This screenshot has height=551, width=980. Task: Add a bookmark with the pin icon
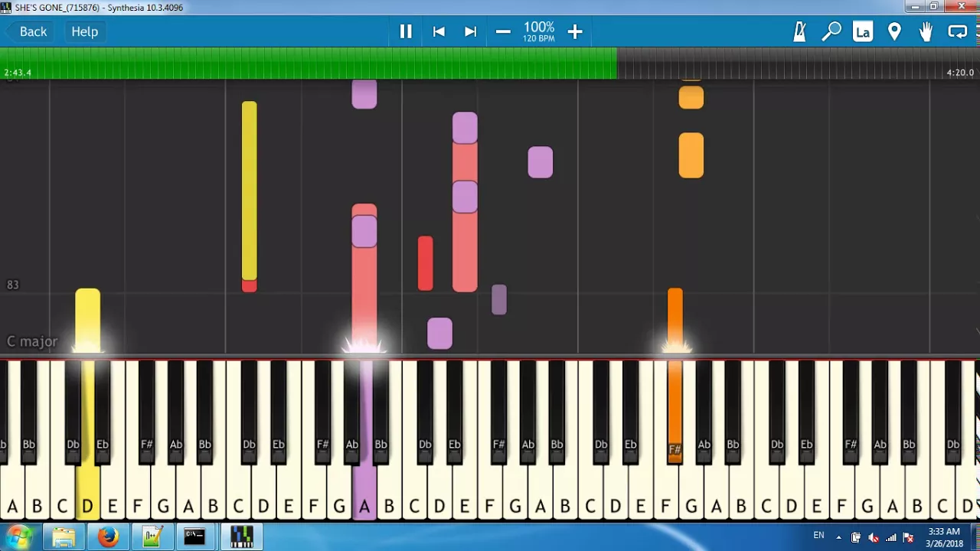[894, 31]
